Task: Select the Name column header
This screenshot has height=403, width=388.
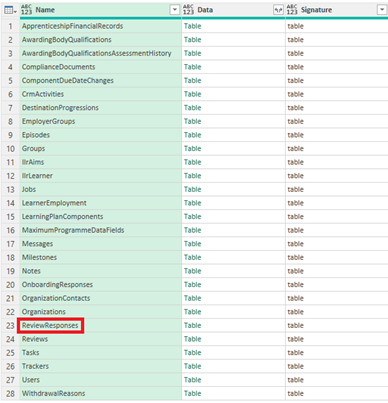Action: click(101, 10)
